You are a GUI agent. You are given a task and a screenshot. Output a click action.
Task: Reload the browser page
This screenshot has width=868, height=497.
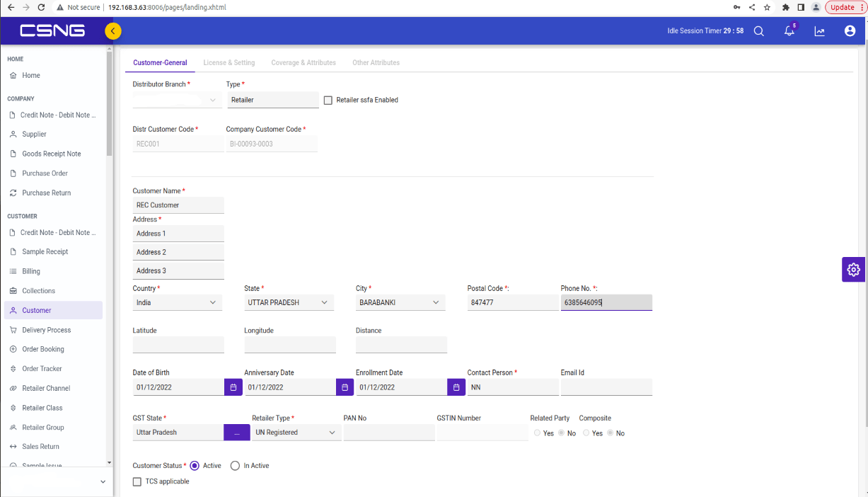click(41, 7)
